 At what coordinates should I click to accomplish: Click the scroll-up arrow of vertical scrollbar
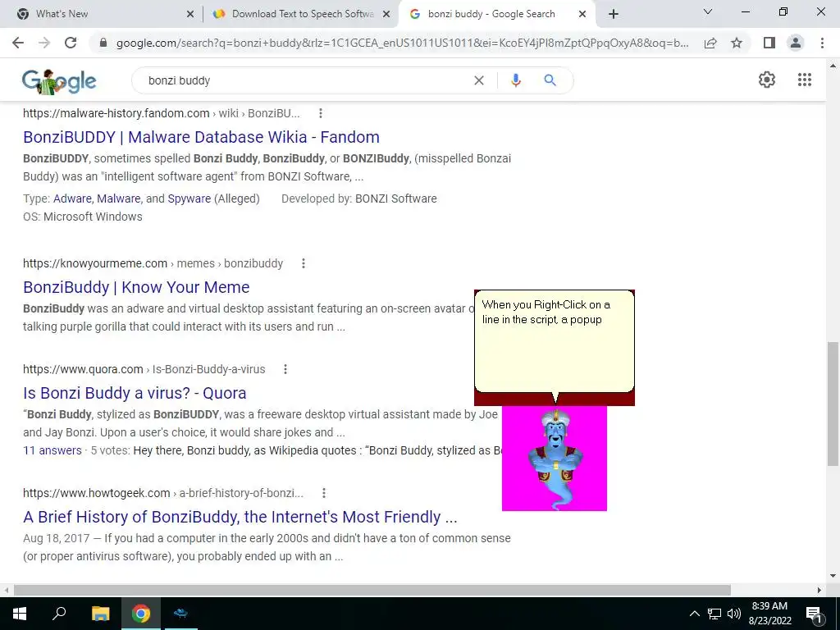click(x=833, y=66)
